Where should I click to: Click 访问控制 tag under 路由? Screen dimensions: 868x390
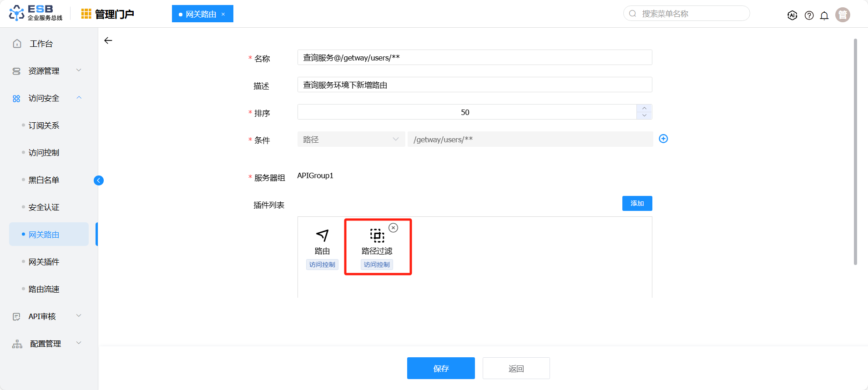[x=322, y=265]
